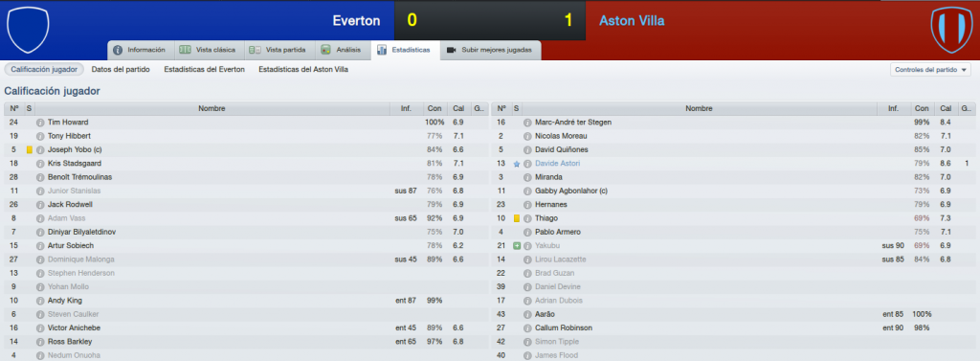Screen dimensions: 980x361
Task: Open the Controles del partido dropdown
Action: (930, 70)
